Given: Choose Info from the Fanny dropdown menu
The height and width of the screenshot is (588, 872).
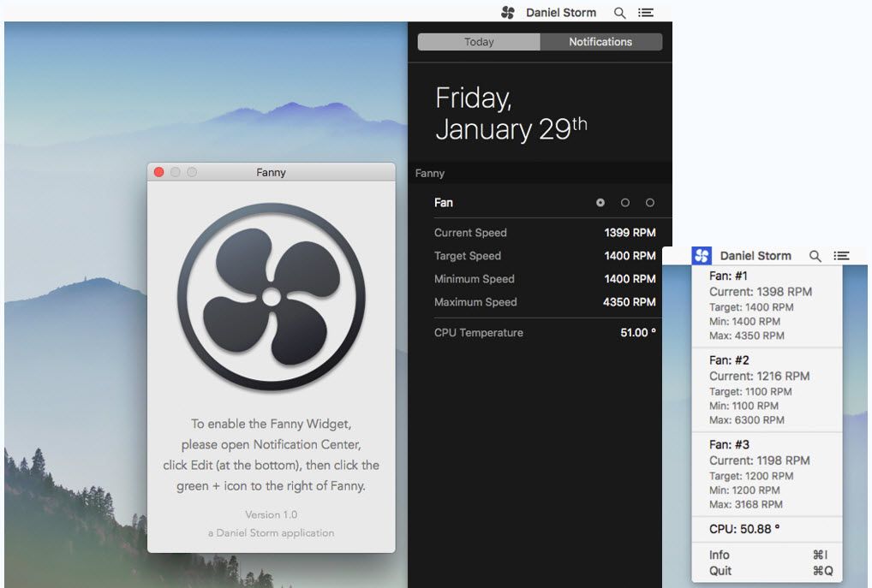Looking at the screenshot, I should tap(767, 555).
